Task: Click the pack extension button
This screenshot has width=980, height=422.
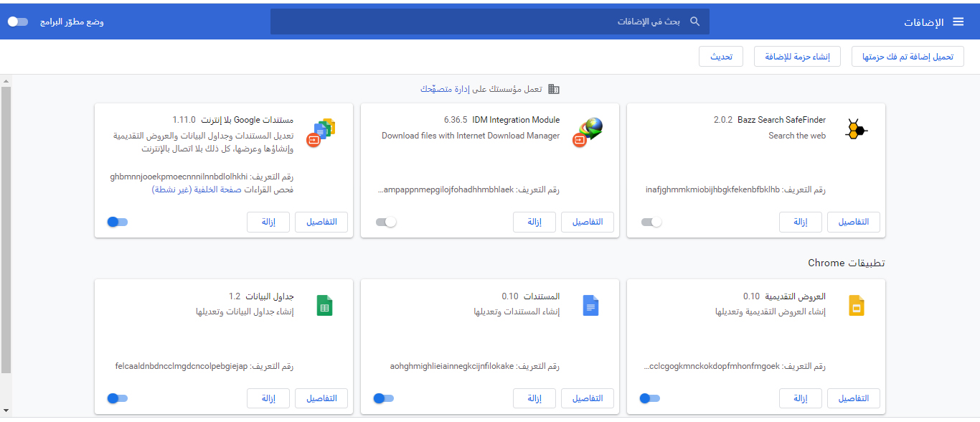Action: [x=797, y=57]
